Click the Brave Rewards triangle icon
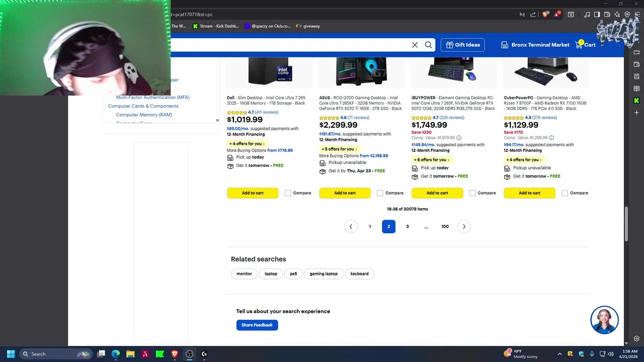 click(557, 15)
